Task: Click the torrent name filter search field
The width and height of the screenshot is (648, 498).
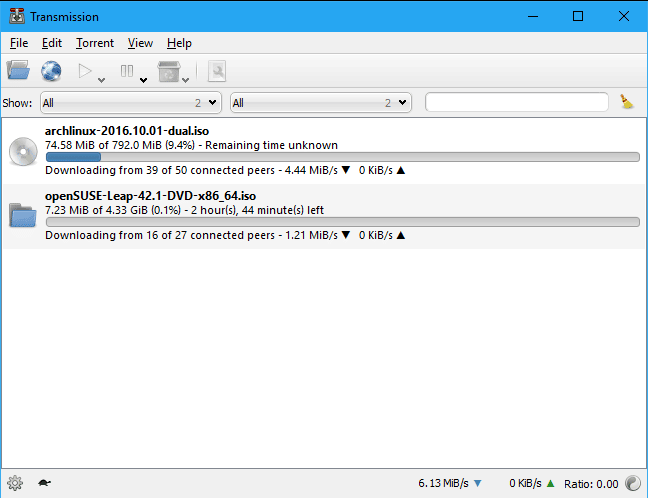Action: 516,102
